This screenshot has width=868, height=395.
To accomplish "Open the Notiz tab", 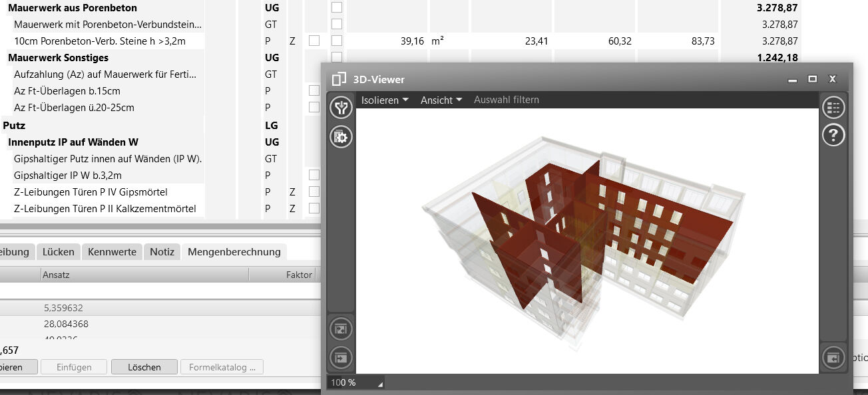I will (x=162, y=252).
